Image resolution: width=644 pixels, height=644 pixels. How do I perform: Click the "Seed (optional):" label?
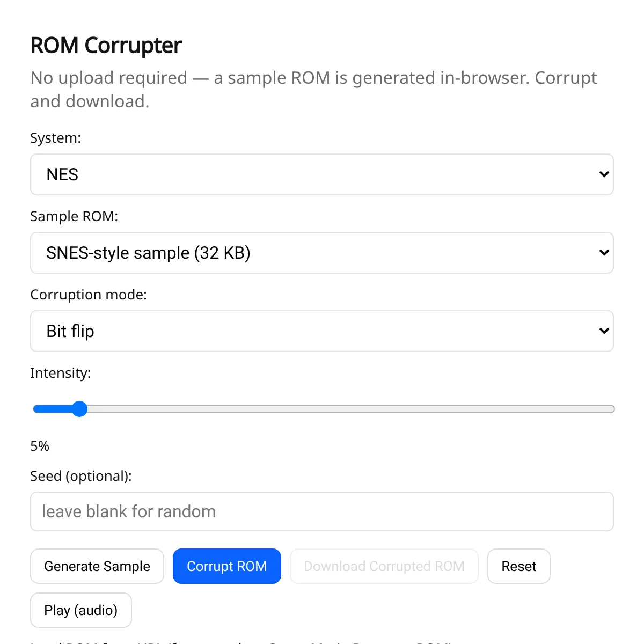pos(81,476)
